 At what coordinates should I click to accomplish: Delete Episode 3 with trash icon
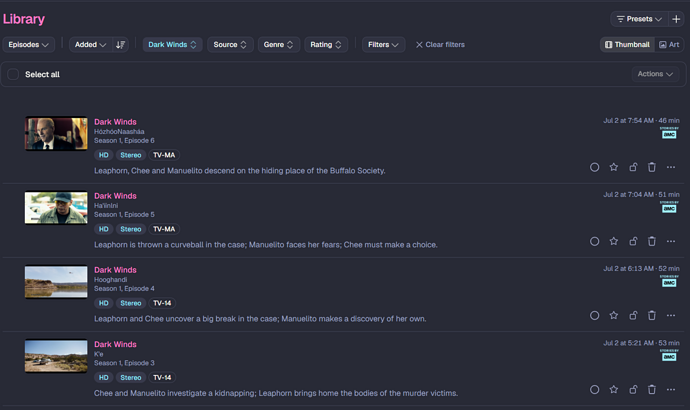(652, 389)
